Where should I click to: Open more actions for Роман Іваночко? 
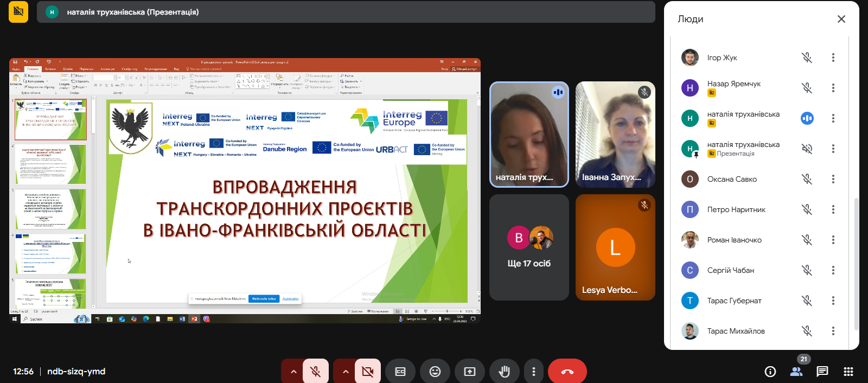click(x=833, y=240)
